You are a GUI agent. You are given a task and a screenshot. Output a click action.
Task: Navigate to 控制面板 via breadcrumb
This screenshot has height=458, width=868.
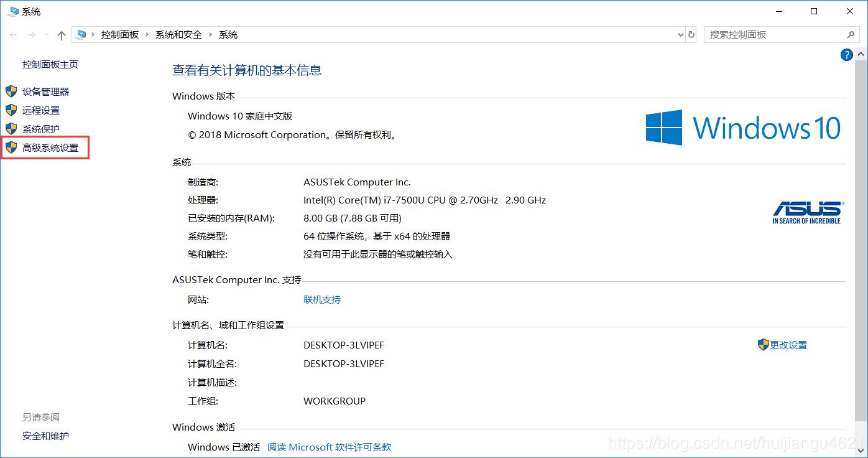120,35
